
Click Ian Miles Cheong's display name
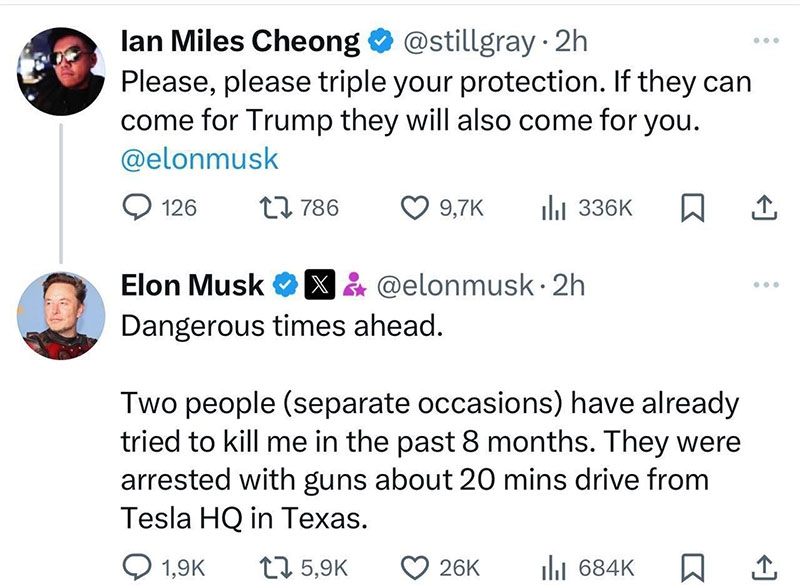tap(240, 41)
